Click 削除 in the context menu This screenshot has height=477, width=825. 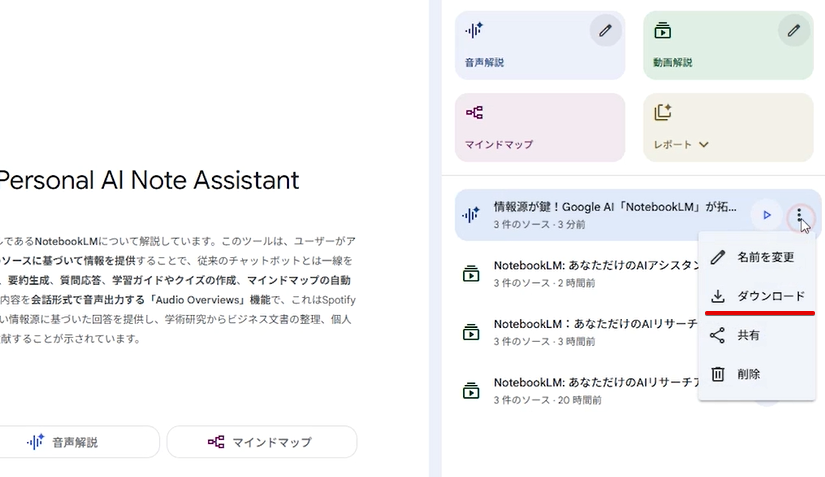click(x=748, y=374)
